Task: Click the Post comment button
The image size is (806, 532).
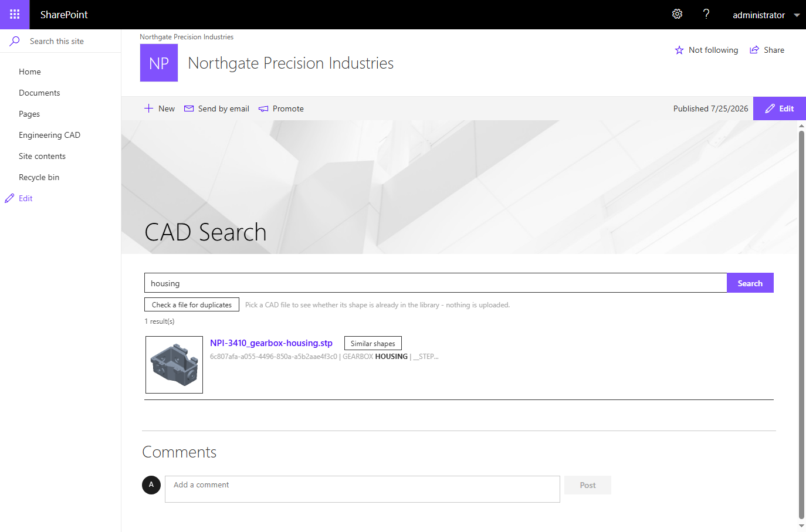Action: [x=588, y=485]
